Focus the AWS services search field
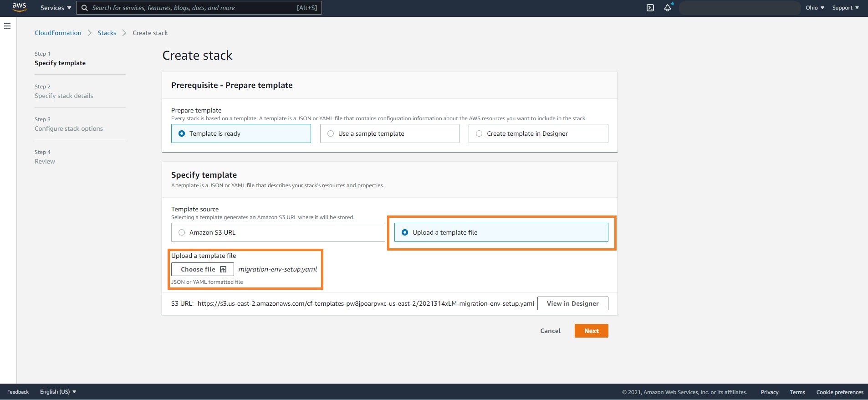The image size is (868, 400). pyautogui.click(x=199, y=8)
